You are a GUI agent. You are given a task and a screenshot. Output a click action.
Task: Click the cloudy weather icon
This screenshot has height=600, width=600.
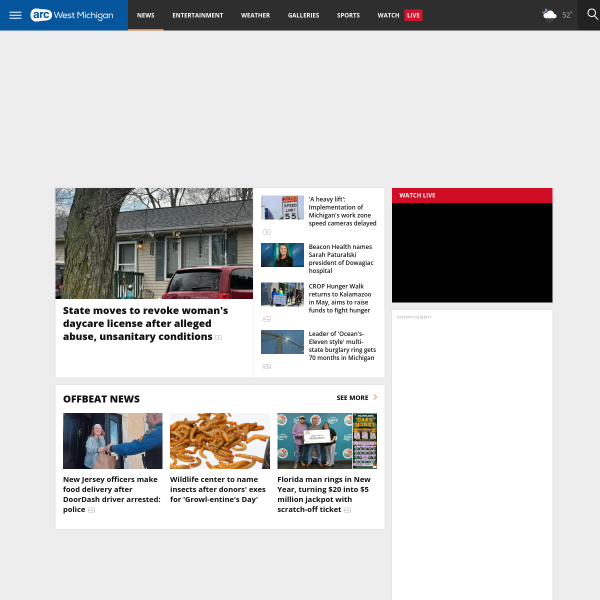pos(549,15)
